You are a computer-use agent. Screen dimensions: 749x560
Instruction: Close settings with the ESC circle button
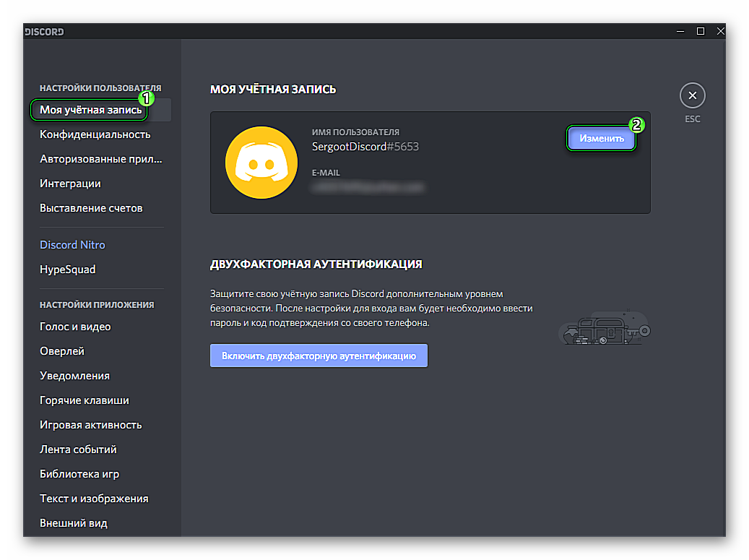click(x=692, y=95)
